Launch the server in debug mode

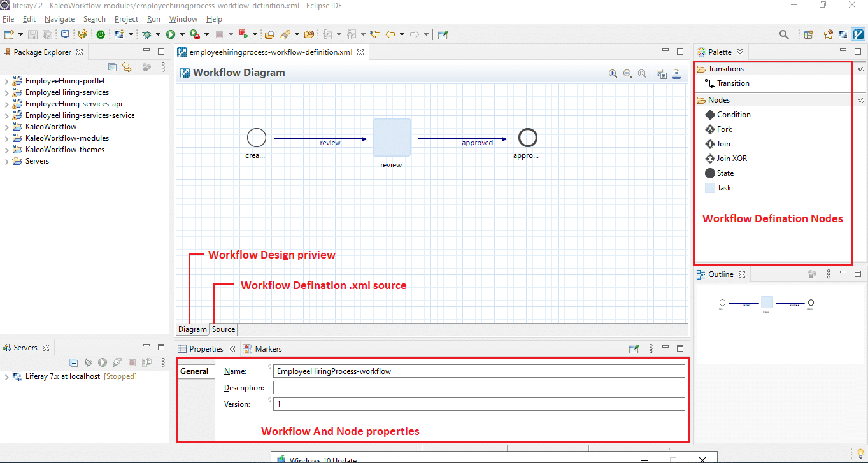pyautogui.click(x=88, y=362)
